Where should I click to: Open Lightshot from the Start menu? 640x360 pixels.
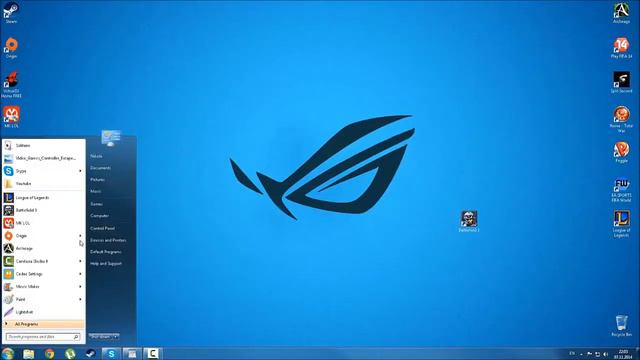click(44, 312)
